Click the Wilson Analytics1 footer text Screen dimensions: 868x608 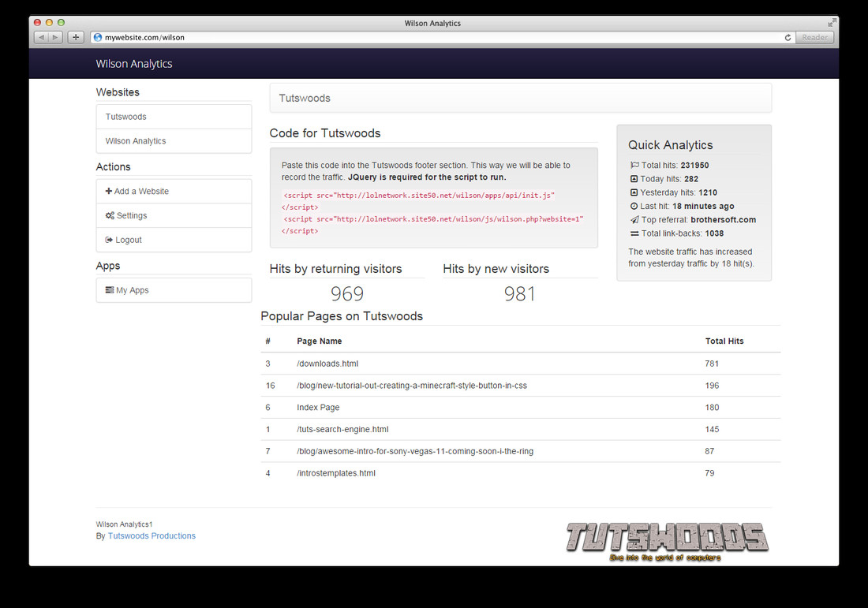pos(124,524)
